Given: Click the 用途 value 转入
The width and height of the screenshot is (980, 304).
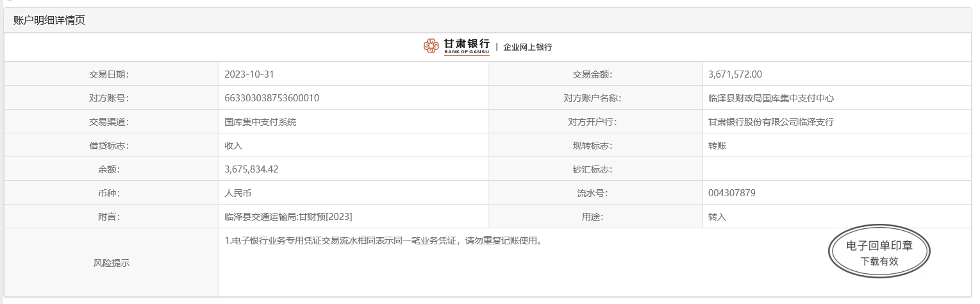Looking at the screenshot, I should click(x=717, y=217).
